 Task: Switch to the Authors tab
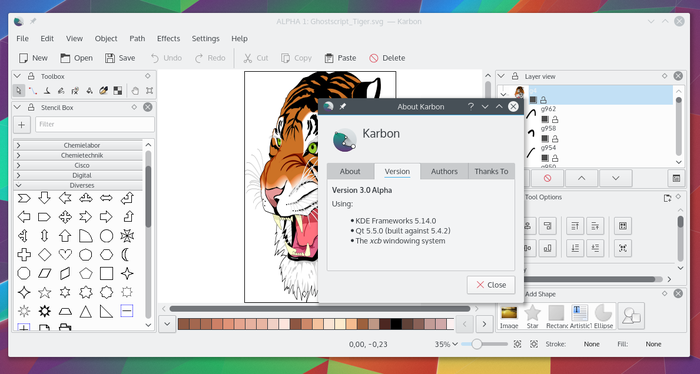tap(444, 171)
